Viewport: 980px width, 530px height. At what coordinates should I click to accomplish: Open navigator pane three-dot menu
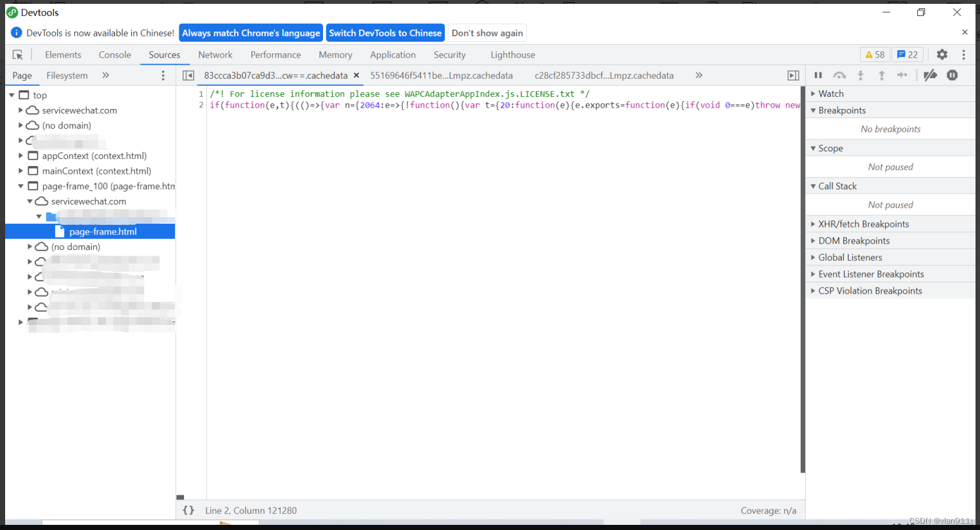click(x=163, y=76)
